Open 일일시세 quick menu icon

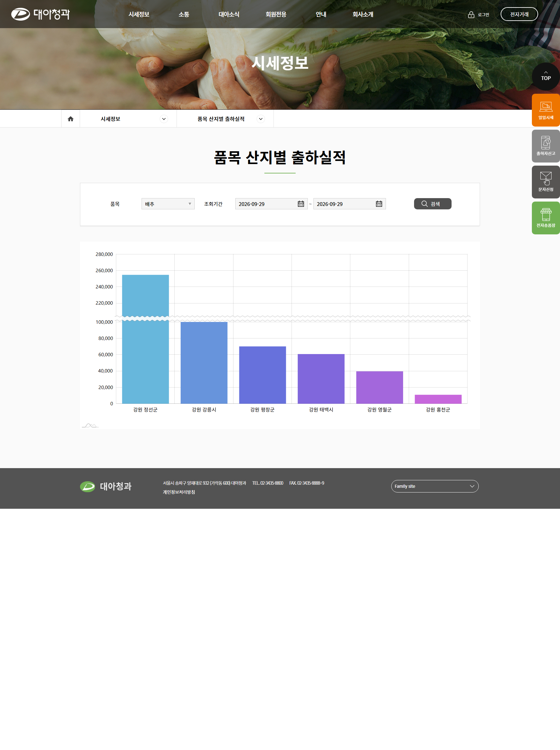point(546,110)
